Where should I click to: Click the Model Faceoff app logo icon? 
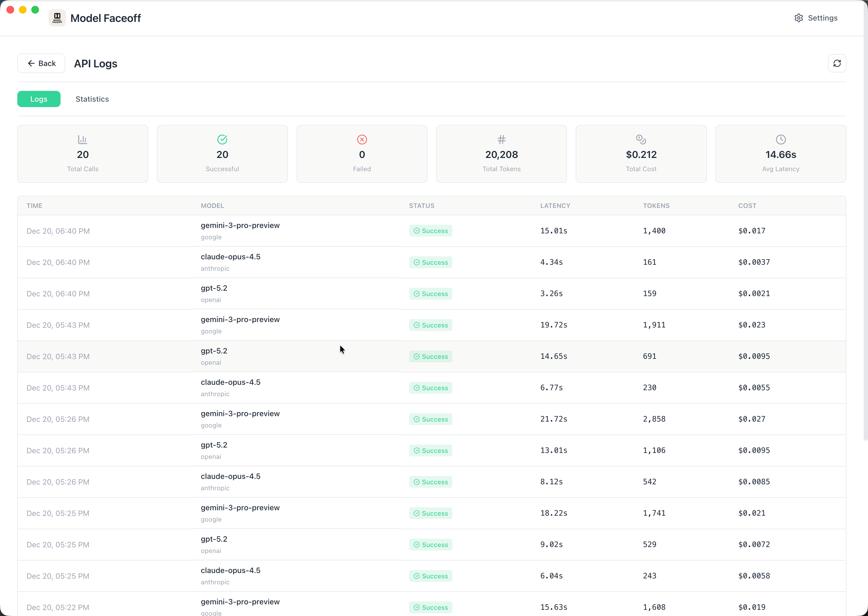point(57,18)
